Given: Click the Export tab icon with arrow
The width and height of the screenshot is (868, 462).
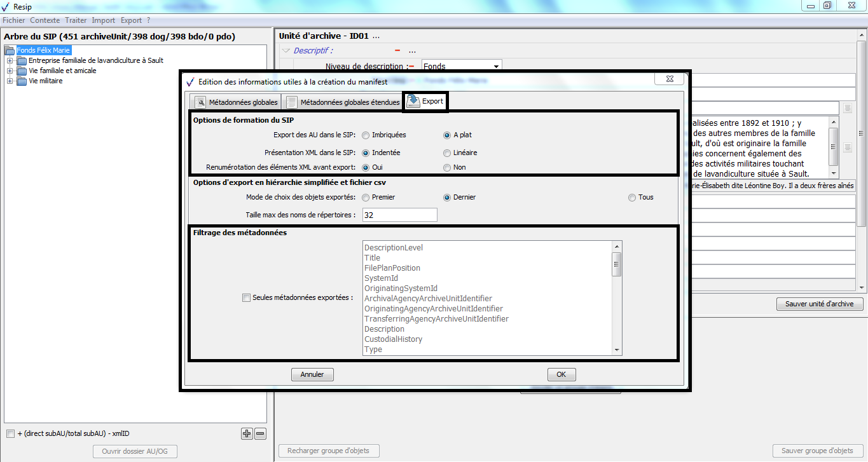Looking at the screenshot, I should tap(413, 102).
